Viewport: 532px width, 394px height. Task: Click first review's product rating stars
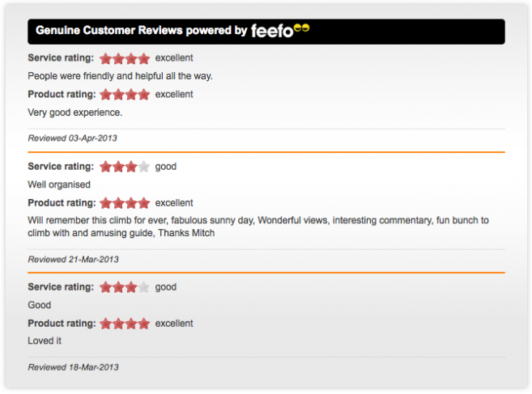125,95
